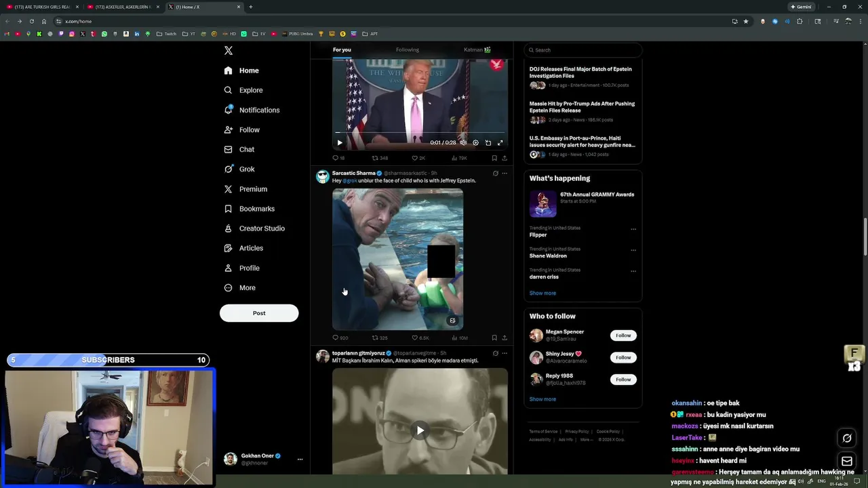
Task: Share the post with 10M views
Action: click(505, 338)
